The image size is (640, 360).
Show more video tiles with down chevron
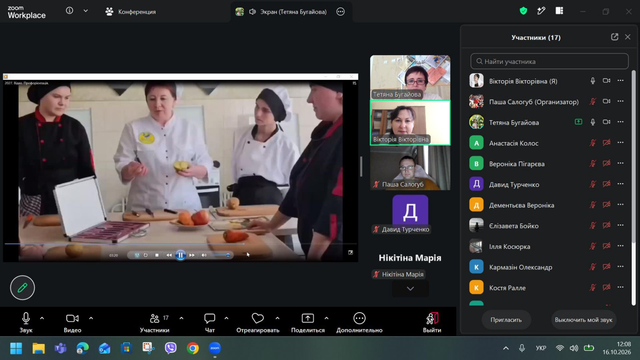pos(410,289)
